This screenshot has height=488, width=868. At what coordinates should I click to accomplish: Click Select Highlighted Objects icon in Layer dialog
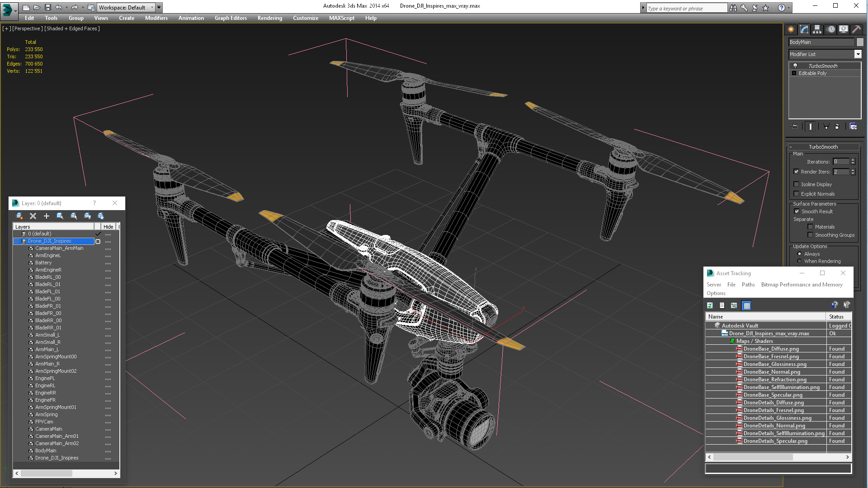(60, 216)
